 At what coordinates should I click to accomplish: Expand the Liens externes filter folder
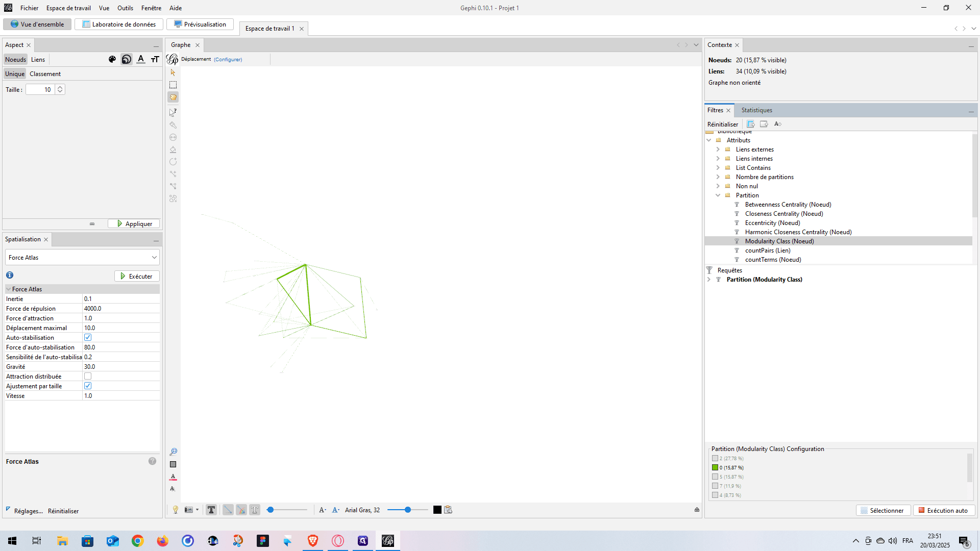tap(718, 149)
